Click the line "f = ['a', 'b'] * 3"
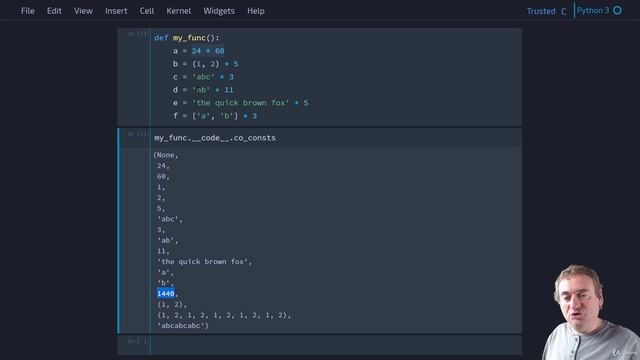 click(x=215, y=116)
